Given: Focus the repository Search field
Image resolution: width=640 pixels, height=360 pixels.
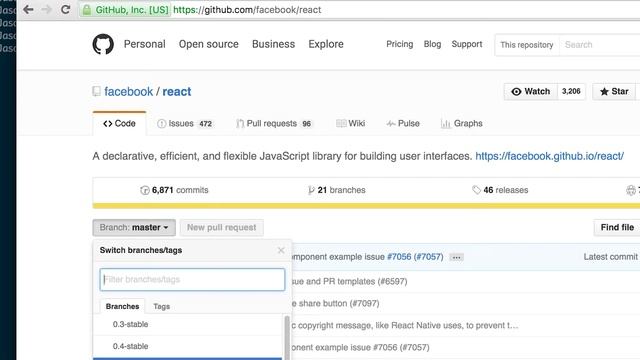Looking at the screenshot, I should 600,45.
